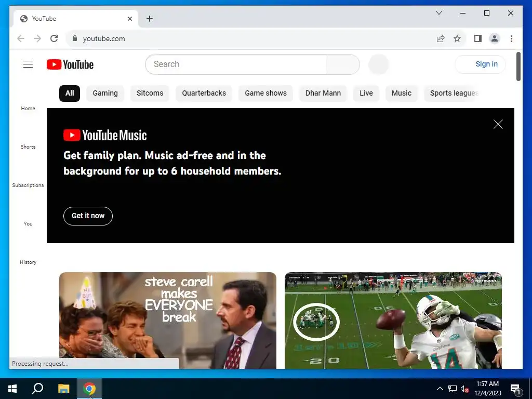Go back using the browser back arrow
532x399 pixels.
[21, 38]
